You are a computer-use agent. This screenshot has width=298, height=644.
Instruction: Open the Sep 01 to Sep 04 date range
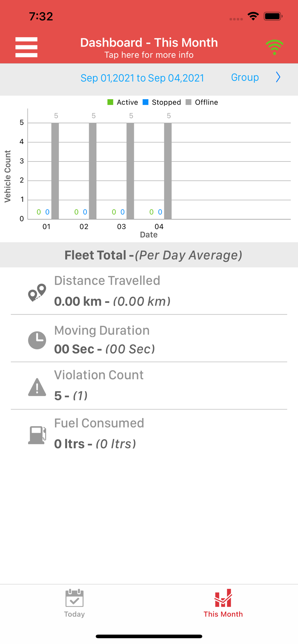pyautogui.click(x=142, y=78)
